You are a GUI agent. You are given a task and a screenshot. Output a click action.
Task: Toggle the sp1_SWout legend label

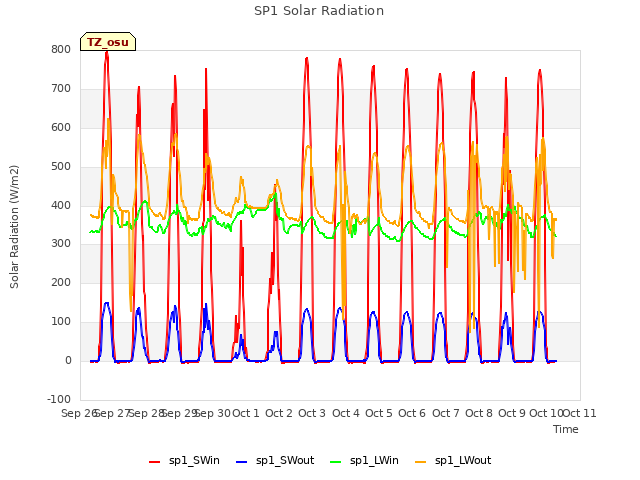tap(285, 461)
